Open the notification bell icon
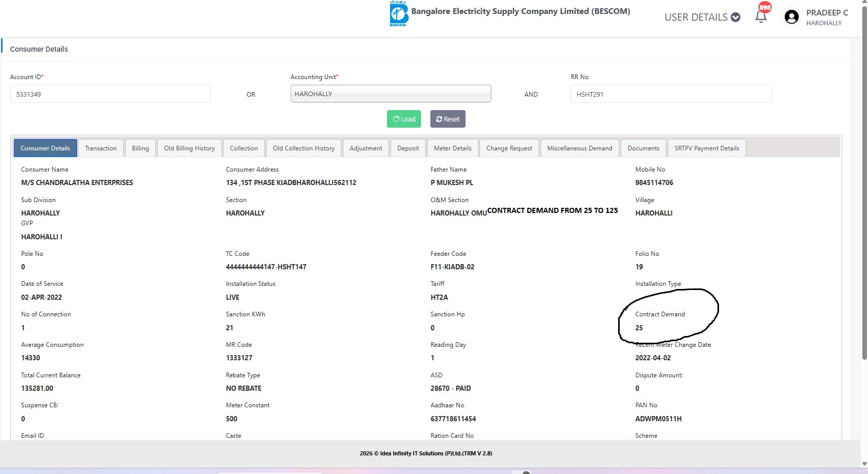This screenshot has height=474, width=868. click(x=760, y=17)
